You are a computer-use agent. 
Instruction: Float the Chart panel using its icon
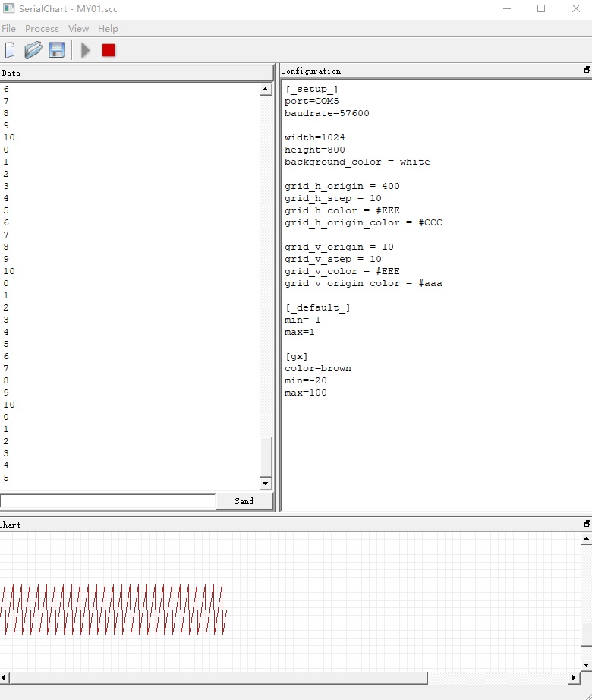[587, 524]
